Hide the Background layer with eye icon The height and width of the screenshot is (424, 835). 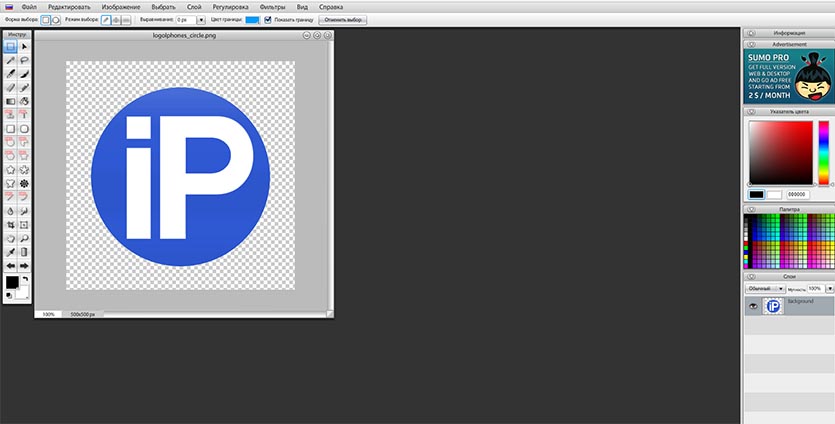click(753, 306)
